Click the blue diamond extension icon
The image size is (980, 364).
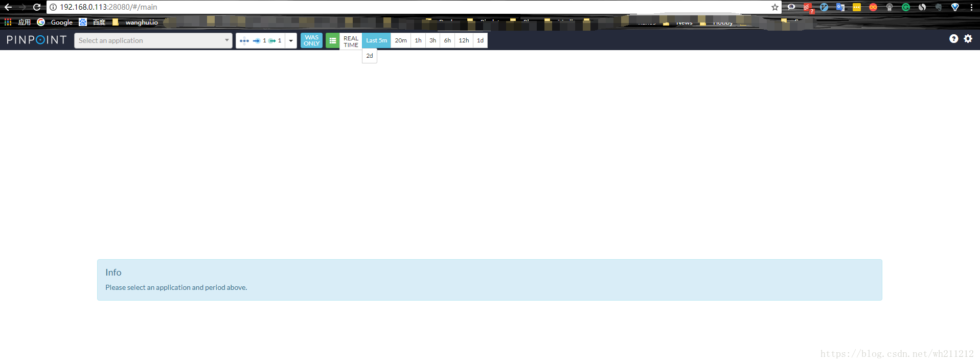pyautogui.click(x=955, y=7)
